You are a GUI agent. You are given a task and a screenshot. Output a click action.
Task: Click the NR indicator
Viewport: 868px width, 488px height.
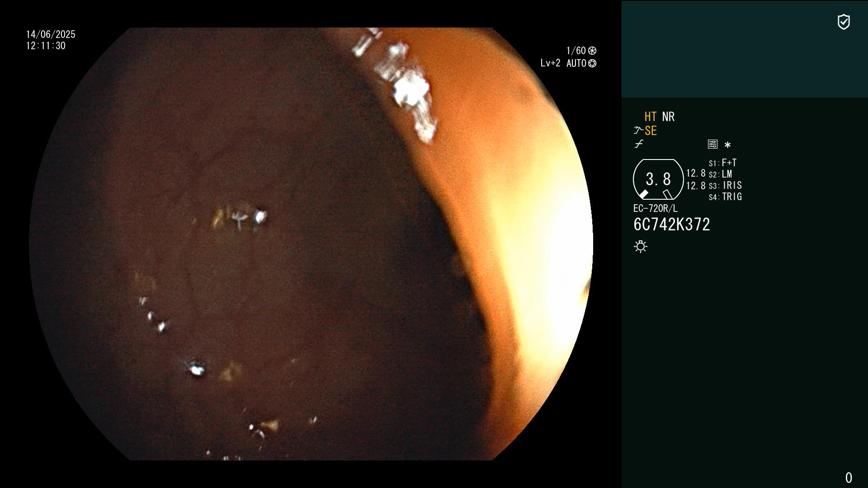coord(668,117)
